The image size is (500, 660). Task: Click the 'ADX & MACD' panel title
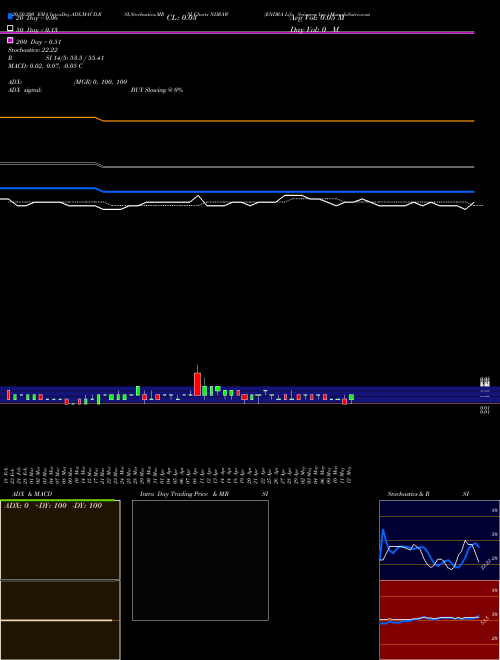click(32, 494)
